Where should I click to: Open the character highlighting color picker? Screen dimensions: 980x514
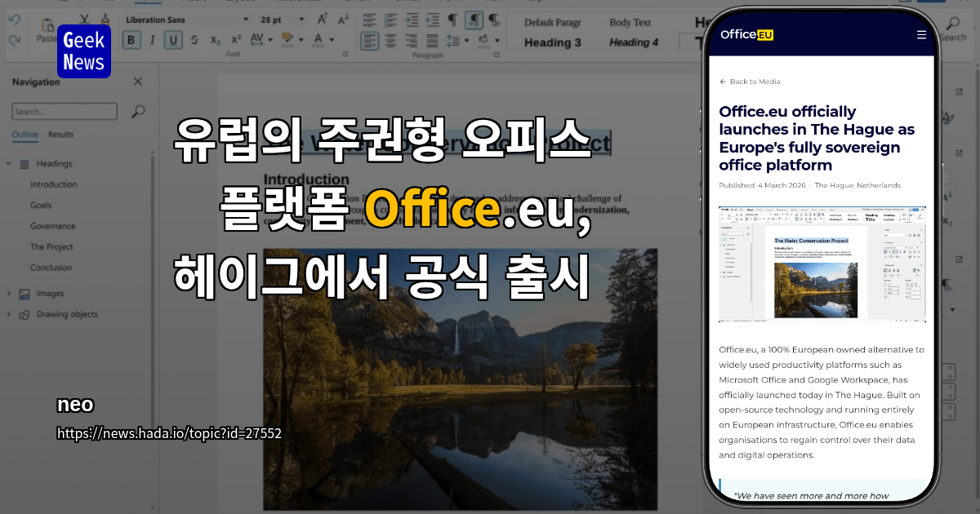coord(301,38)
